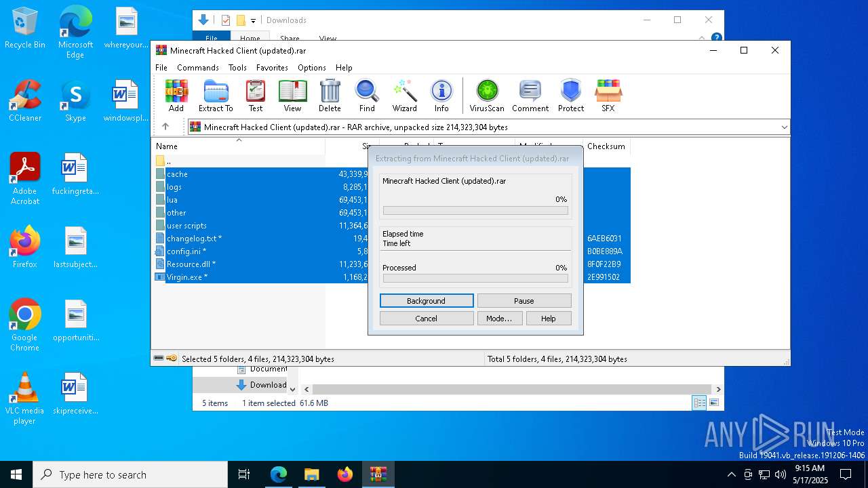868x488 pixels.
Task: Open the File menu in WinRAR
Action: tap(161, 68)
